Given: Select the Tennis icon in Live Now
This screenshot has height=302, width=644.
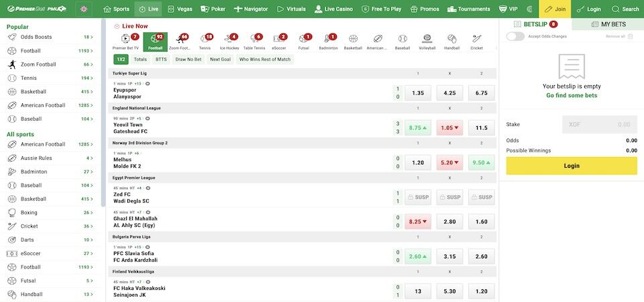Looking at the screenshot, I should (205, 42).
